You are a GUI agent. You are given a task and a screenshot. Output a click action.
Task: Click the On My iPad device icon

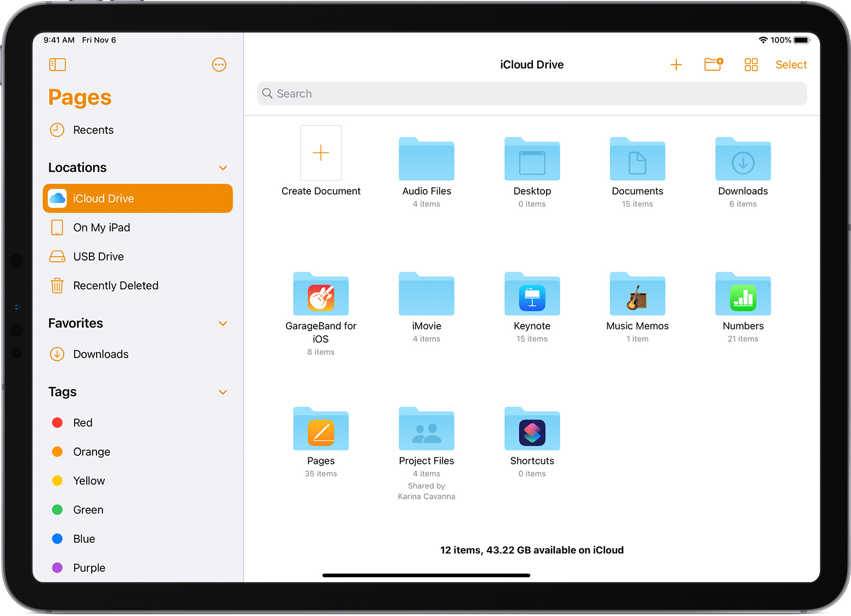click(57, 227)
